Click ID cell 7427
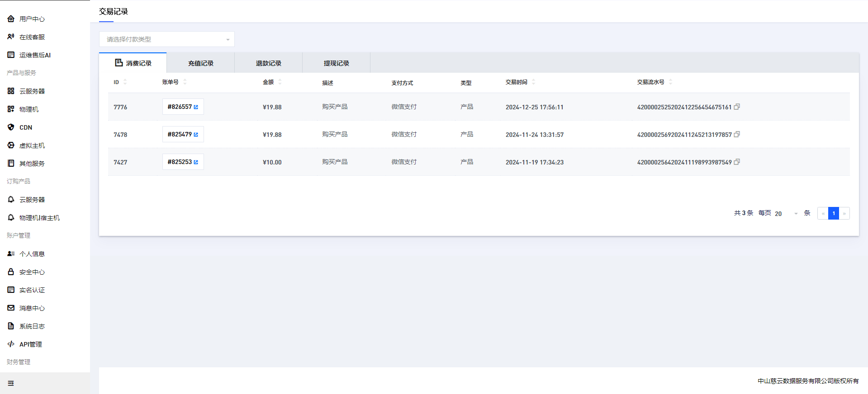 [120, 162]
